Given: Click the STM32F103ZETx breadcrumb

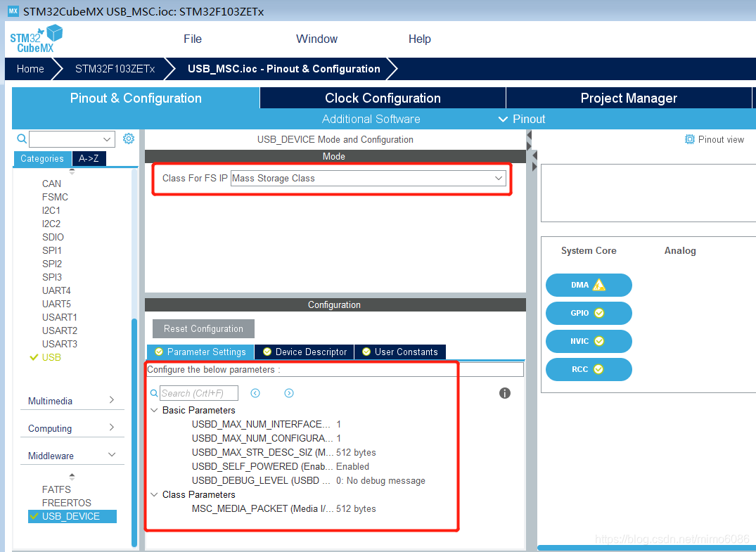Looking at the screenshot, I should coord(115,69).
